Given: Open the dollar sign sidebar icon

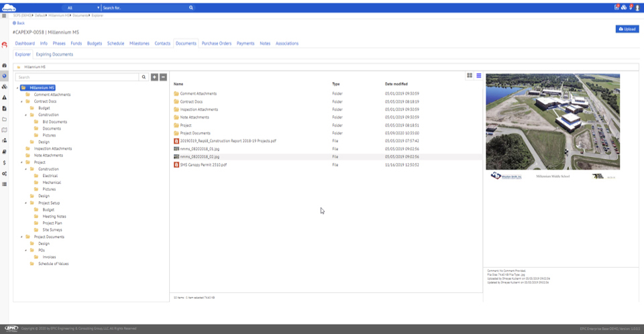Looking at the screenshot, I should (x=5, y=162).
